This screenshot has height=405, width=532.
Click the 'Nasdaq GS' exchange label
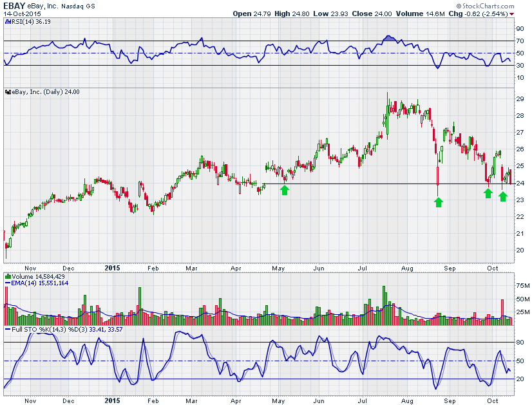pos(78,6)
